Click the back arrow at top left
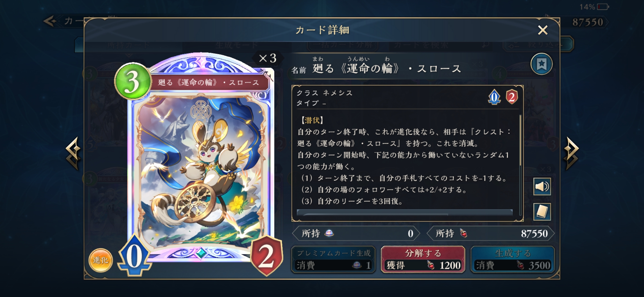Screen dimensions: 644x297 (x=50, y=21)
